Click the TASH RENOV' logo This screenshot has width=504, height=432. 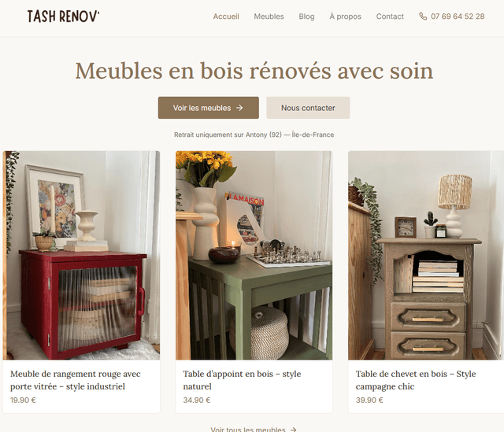(63, 17)
